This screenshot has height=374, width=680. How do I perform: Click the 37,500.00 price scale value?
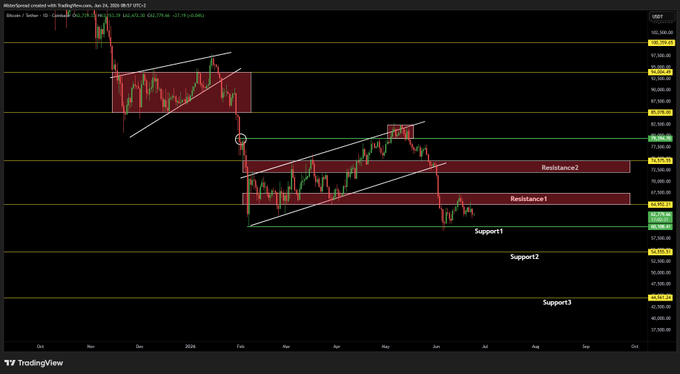point(661,330)
